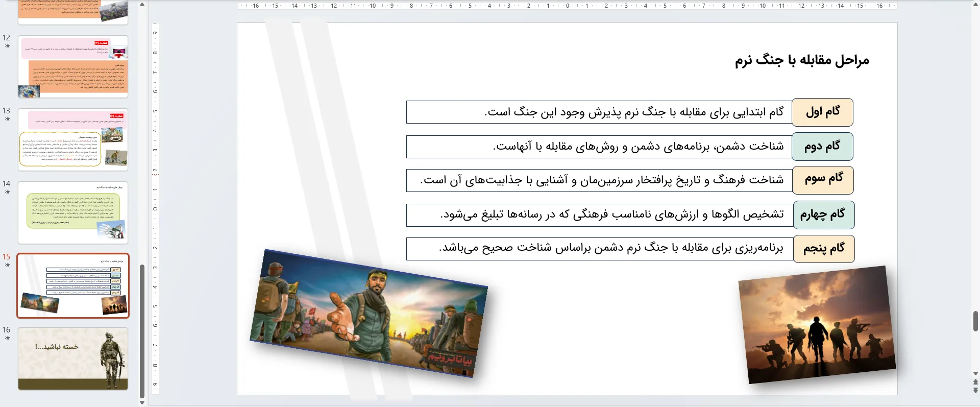Click the animation star icon under slide 13

(x=7, y=119)
